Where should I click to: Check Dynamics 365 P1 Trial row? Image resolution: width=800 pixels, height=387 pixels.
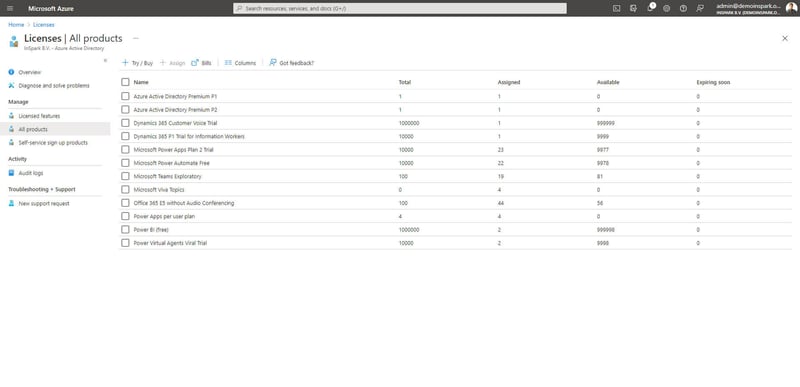[x=125, y=136]
